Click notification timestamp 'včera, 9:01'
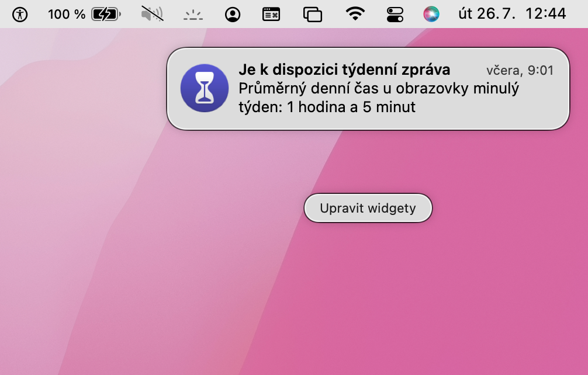This screenshot has width=588, height=375. pyautogui.click(x=520, y=70)
